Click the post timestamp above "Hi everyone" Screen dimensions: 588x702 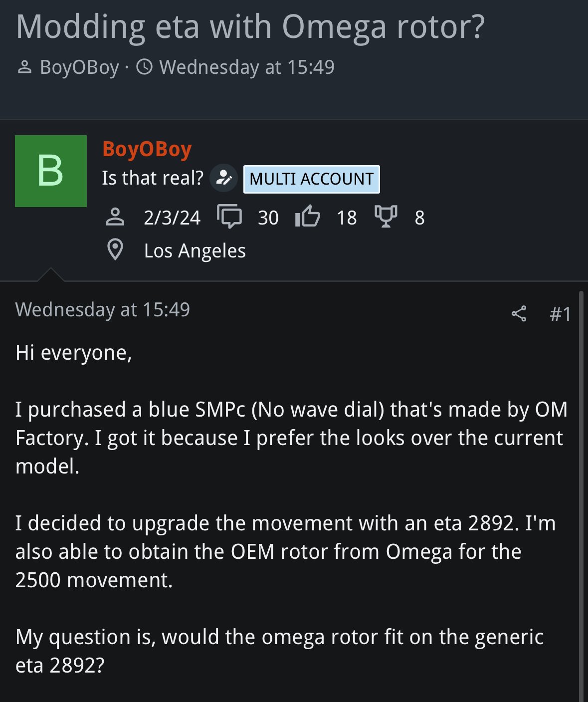tap(103, 310)
